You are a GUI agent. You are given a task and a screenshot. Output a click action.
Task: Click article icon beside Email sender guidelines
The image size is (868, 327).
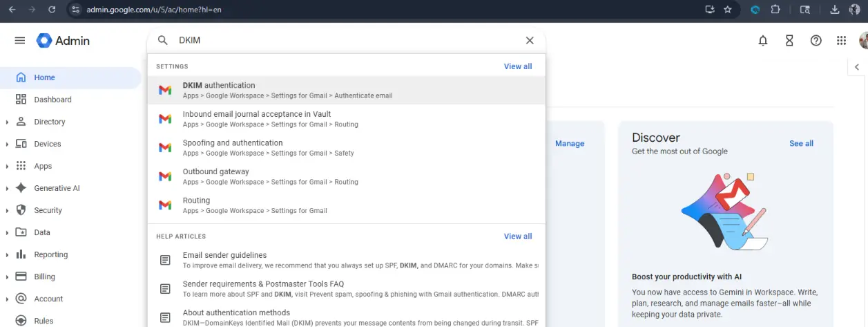click(x=165, y=260)
